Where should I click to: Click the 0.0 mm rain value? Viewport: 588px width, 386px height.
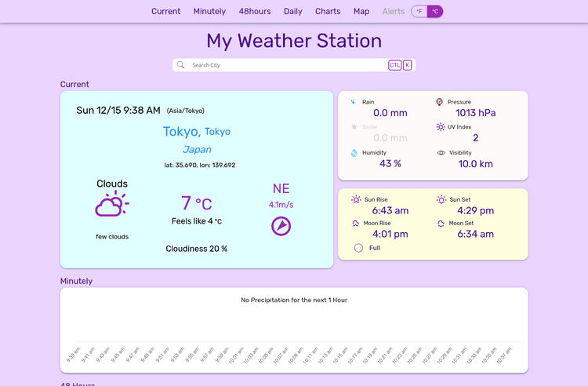click(390, 113)
